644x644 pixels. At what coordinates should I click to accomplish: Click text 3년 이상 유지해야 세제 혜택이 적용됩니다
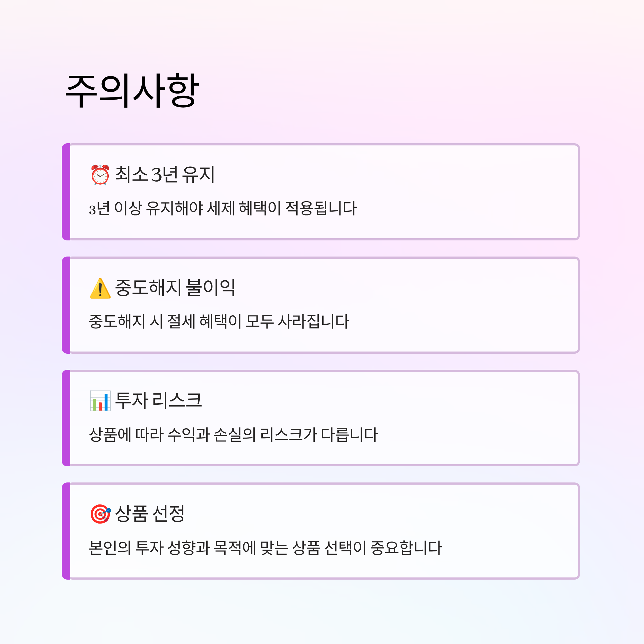tap(223, 208)
